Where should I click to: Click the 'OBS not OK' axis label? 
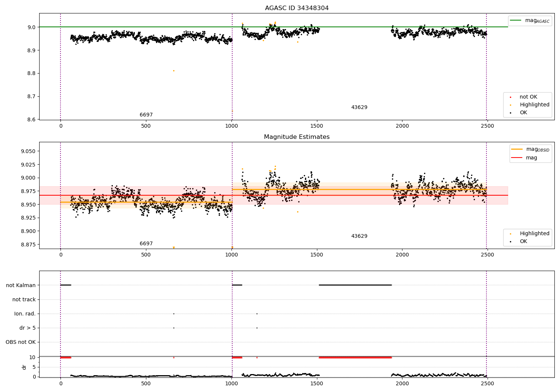coord(21,342)
